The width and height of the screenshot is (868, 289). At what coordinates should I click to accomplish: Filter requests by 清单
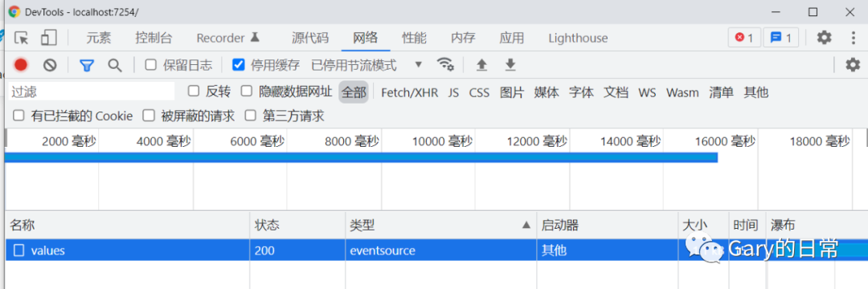tap(721, 92)
